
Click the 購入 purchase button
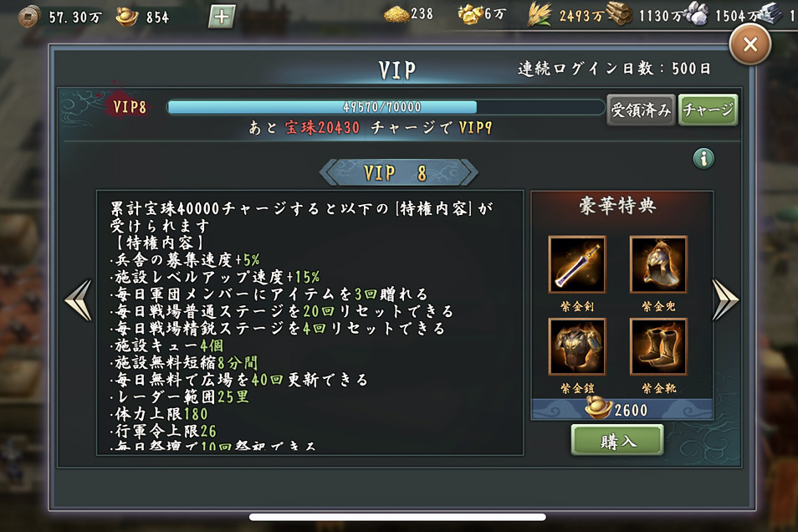tap(617, 440)
